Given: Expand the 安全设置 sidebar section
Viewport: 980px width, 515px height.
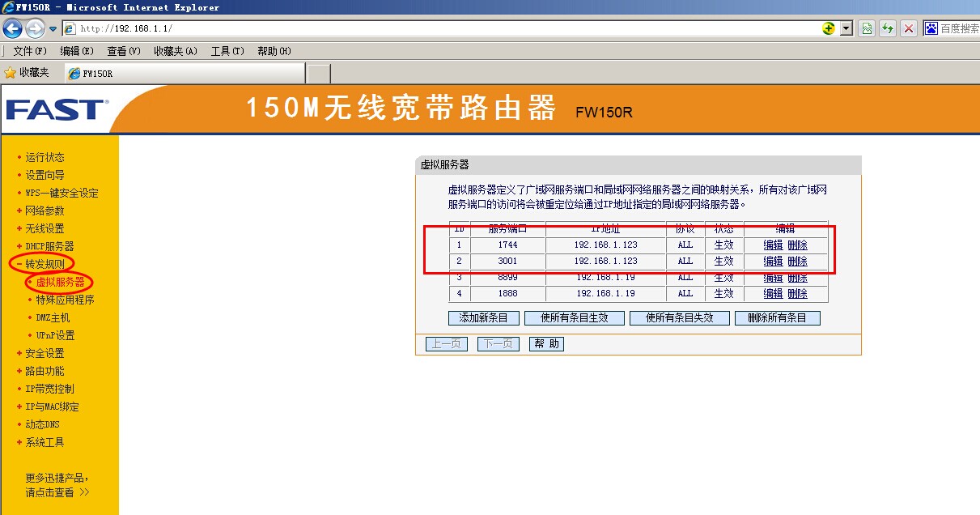Looking at the screenshot, I should (44, 353).
